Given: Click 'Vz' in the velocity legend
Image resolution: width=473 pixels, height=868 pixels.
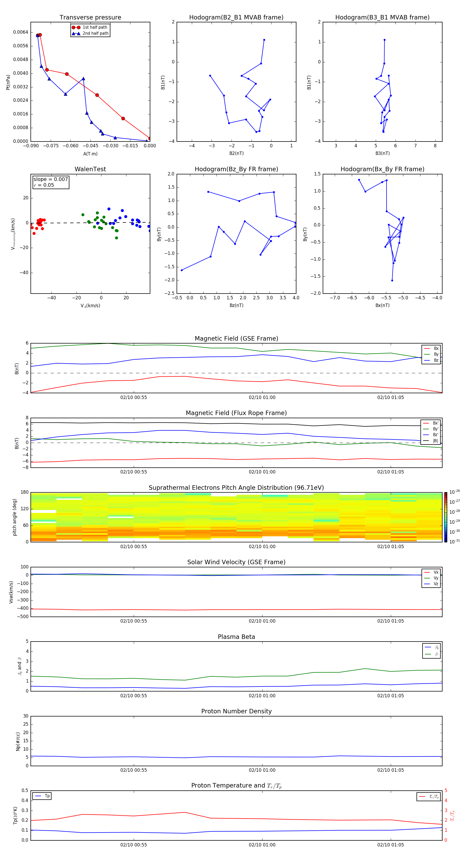Looking at the screenshot, I should click(x=431, y=584).
